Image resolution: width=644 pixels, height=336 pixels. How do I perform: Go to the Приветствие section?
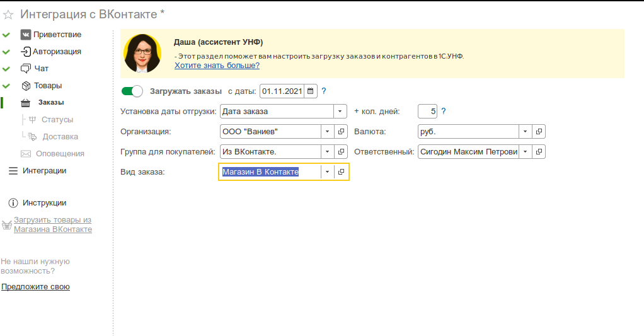pyautogui.click(x=57, y=35)
